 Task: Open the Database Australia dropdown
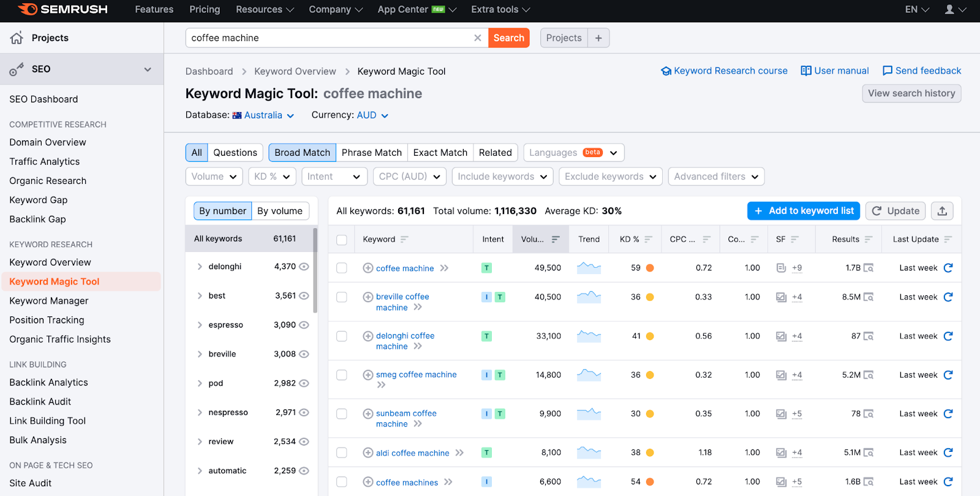tap(263, 115)
